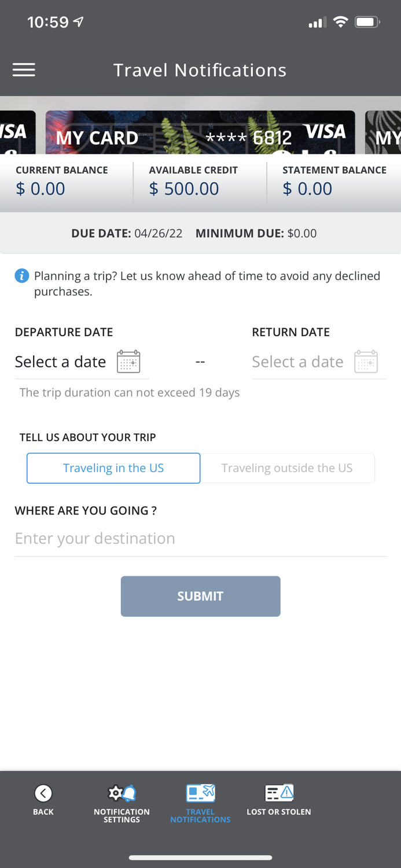Tap the Submit button
This screenshot has width=401, height=868.
[200, 596]
